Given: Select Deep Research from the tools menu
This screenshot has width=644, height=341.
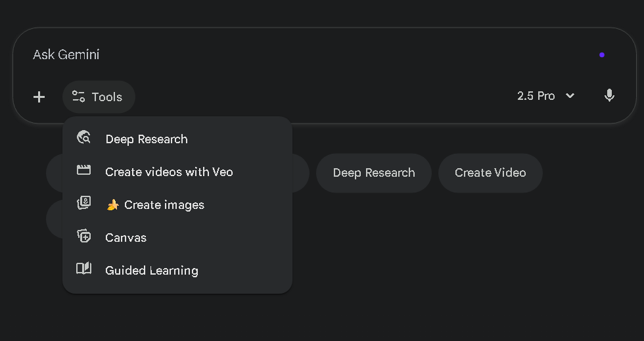Looking at the screenshot, I should (x=147, y=139).
